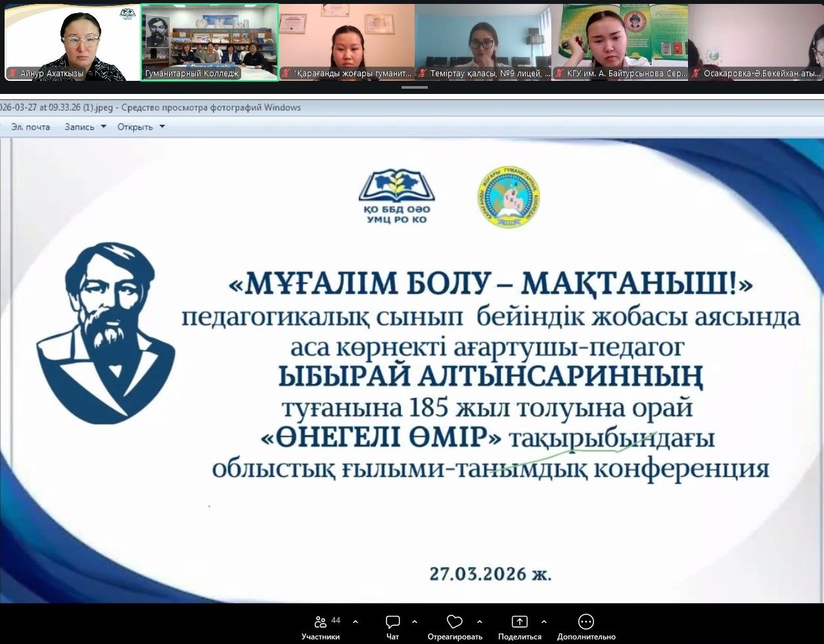The height and width of the screenshot is (644, 824).
Task: Click muted mic icon on Осакаровка tile
Action: pos(696,74)
